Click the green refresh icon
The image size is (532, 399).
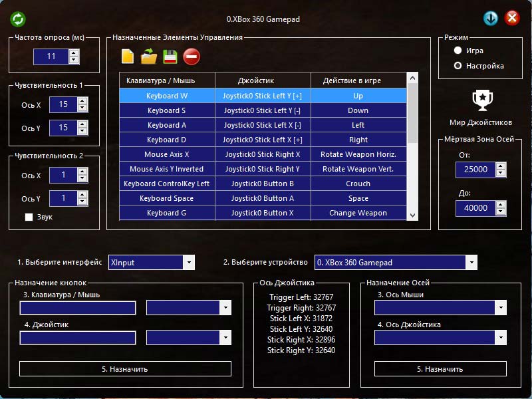point(18,19)
